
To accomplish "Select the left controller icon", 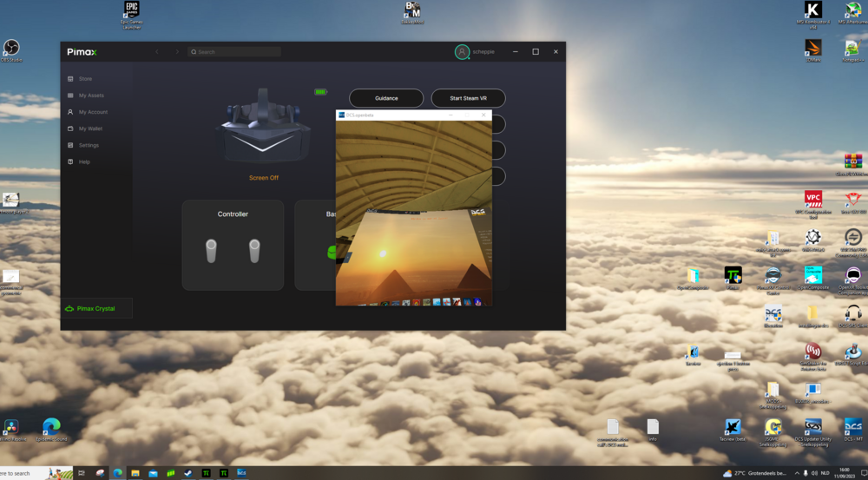I will tap(211, 251).
